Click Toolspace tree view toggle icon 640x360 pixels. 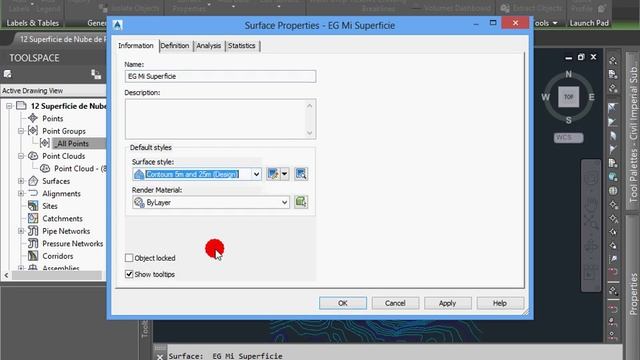tap(96, 74)
